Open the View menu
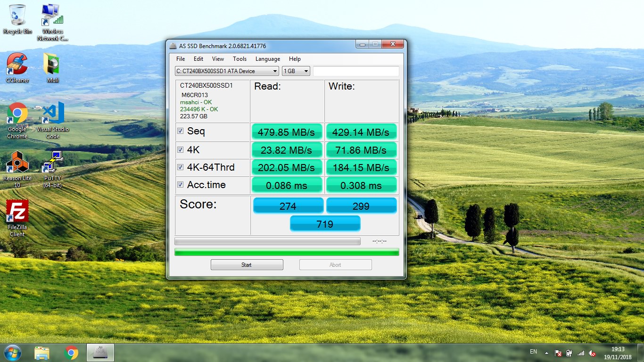644x362 pixels. pos(218,59)
